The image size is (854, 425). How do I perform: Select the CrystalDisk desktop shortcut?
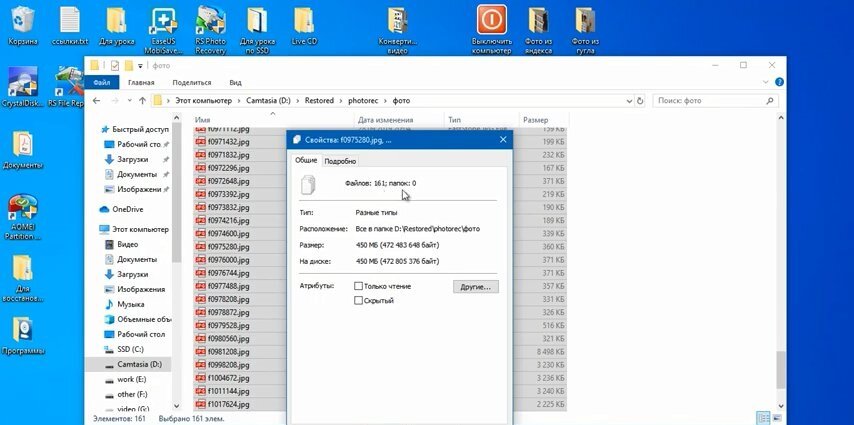[22, 86]
